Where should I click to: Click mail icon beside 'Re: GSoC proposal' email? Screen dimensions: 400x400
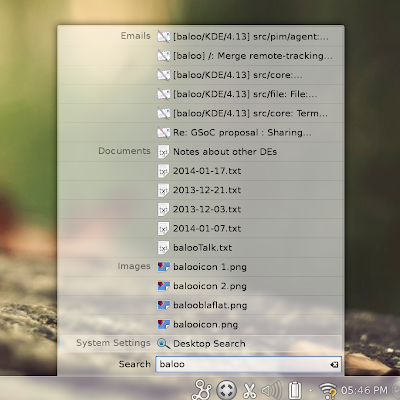pyautogui.click(x=163, y=133)
